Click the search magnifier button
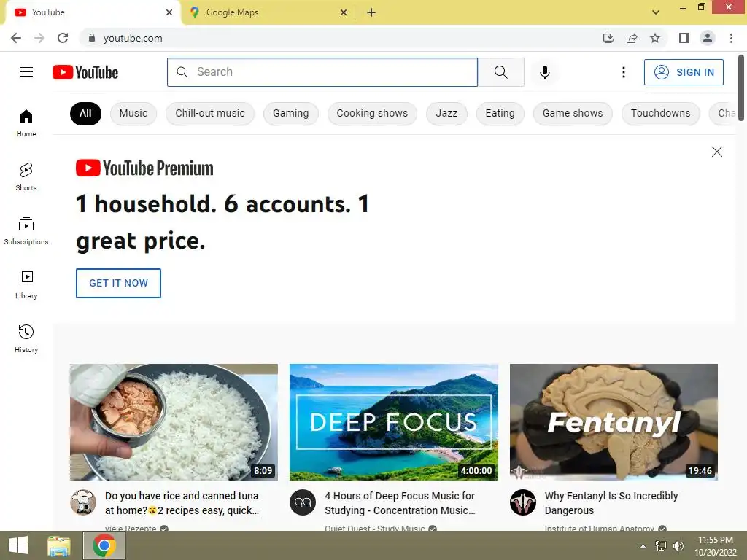Screen dimensions: 747x560 point(500,72)
